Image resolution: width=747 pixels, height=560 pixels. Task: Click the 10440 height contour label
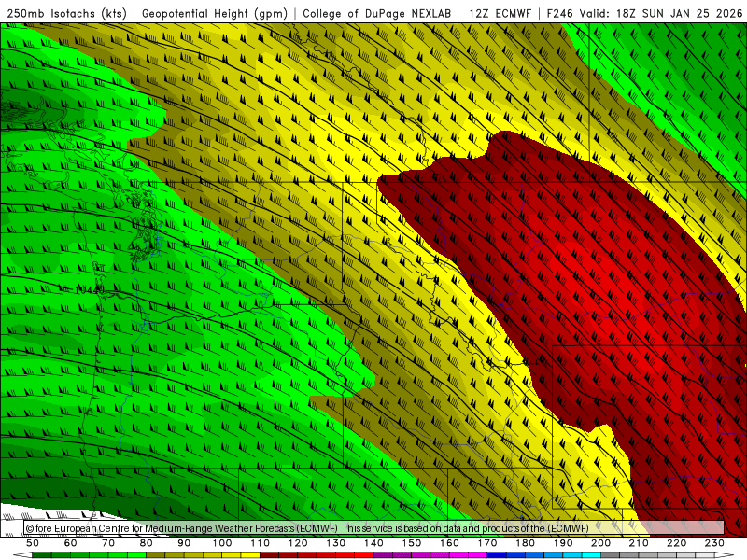click(x=89, y=289)
